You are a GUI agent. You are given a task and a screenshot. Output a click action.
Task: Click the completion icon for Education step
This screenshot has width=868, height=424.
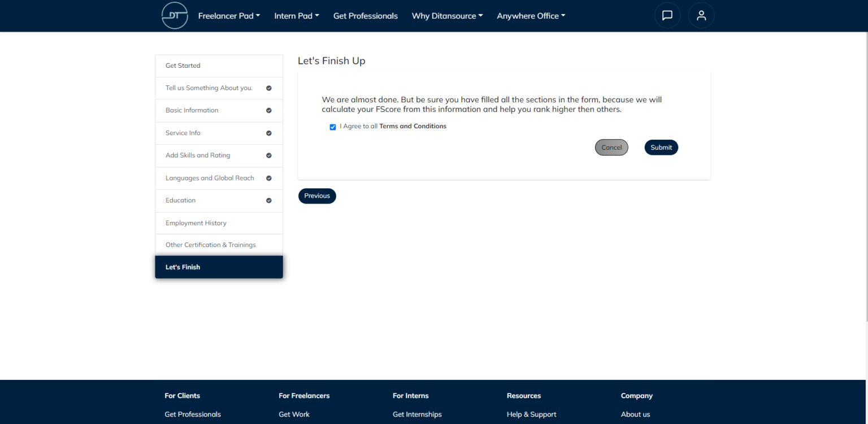268,200
